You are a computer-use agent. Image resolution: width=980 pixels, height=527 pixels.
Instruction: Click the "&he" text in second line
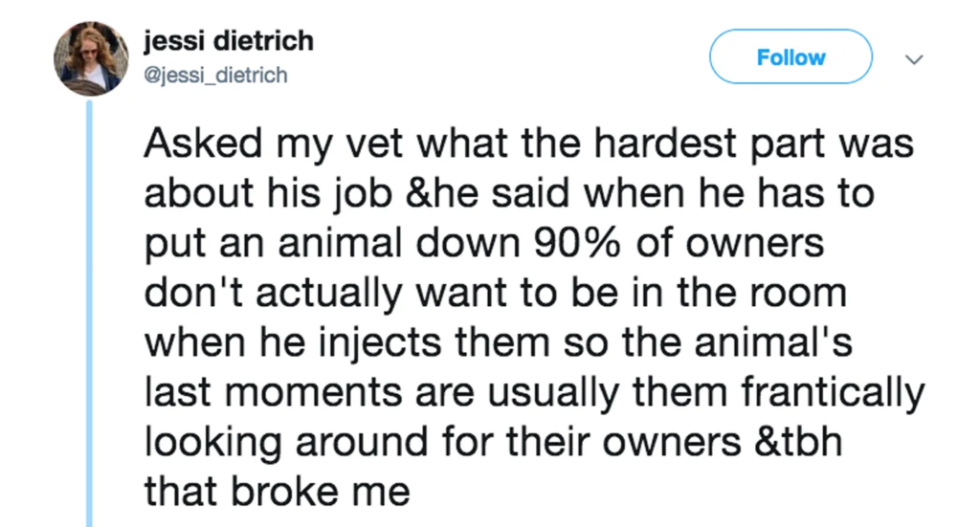pyautogui.click(x=442, y=193)
